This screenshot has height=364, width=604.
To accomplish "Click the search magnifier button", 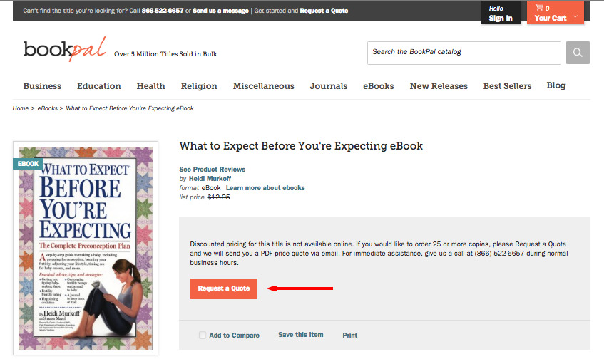I will click(578, 53).
